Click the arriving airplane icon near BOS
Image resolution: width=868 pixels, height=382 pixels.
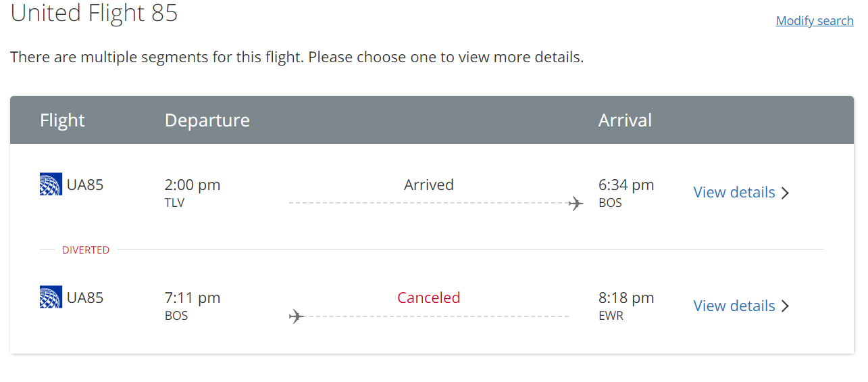pyautogui.click(x=576, y=203)
